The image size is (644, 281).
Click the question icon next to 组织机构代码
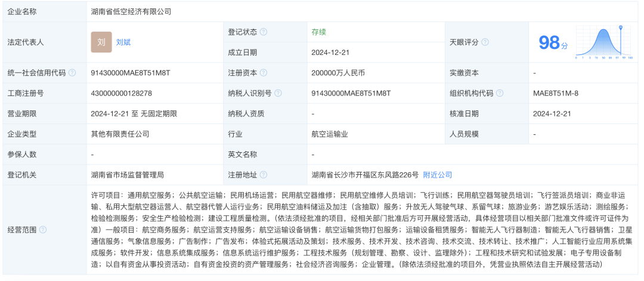499,93
